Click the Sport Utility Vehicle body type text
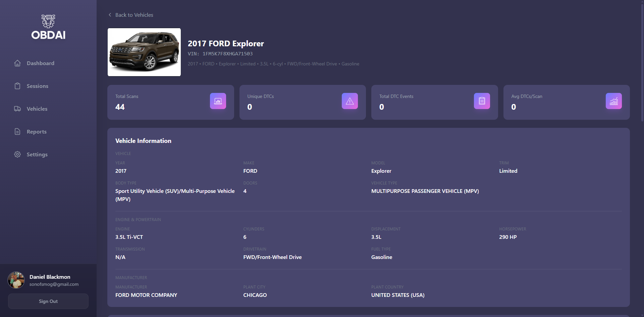The height and width of the screenshot is (317, 644). [175, 195]
